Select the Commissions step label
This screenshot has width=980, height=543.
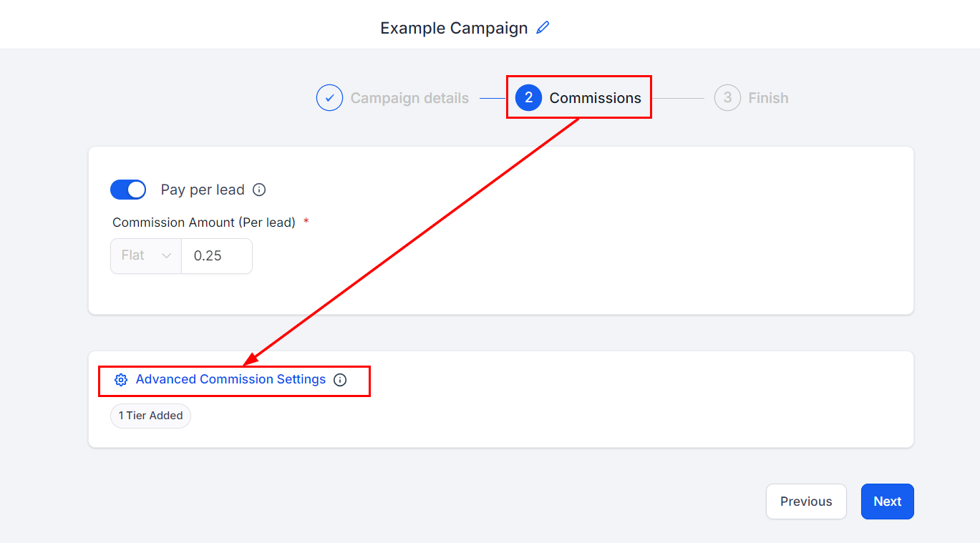(595, 98)
